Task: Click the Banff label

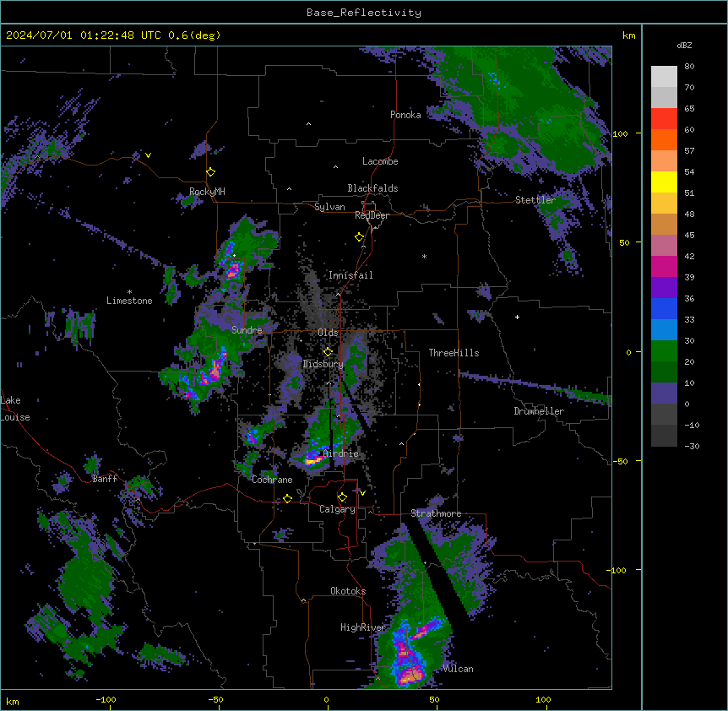Action: click(105, 479)
